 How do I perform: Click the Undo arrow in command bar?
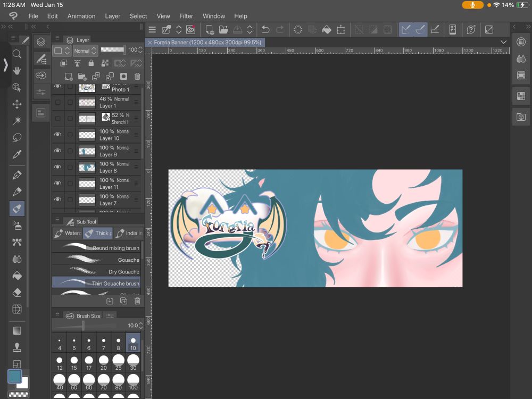265,29
